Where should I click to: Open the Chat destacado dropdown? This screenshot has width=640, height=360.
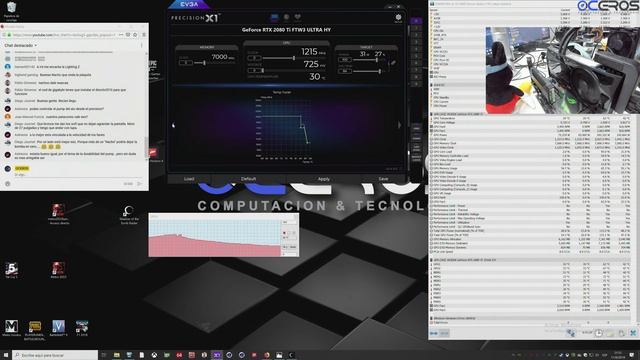coord(20,45)
